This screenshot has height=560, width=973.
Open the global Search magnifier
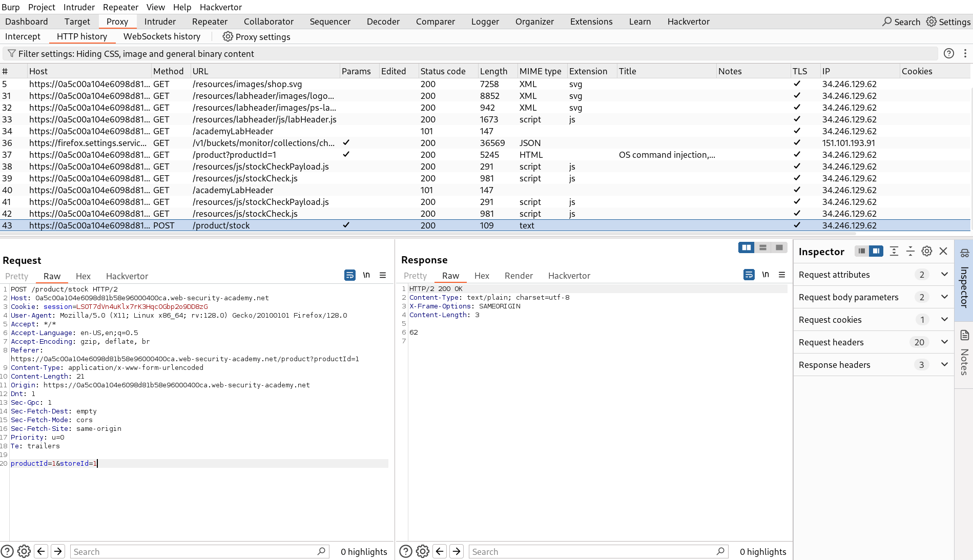(x=886, y=22)
